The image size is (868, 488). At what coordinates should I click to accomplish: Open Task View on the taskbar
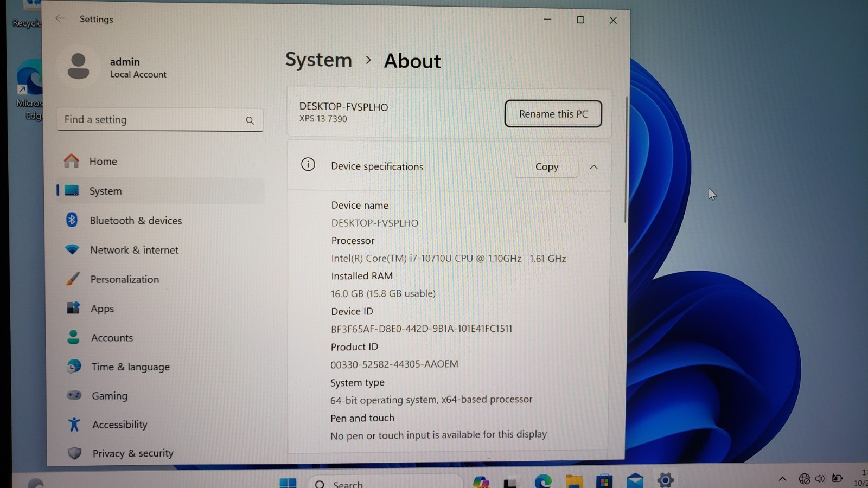[510, 483]
